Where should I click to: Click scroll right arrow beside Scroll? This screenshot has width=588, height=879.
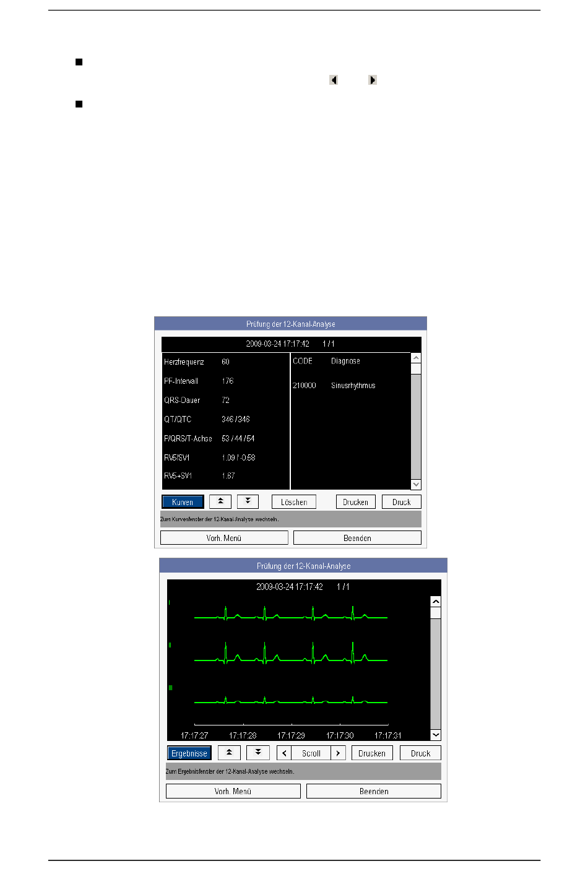pos(338,753)
